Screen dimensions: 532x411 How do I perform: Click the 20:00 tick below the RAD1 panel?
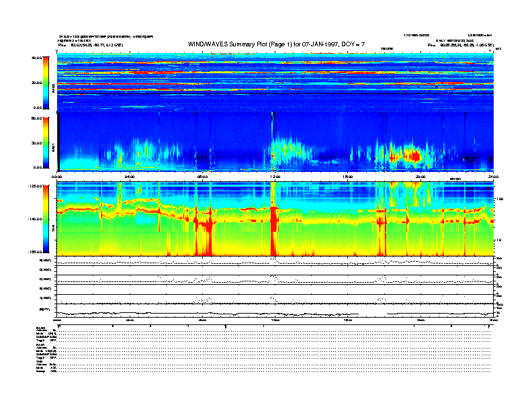420,177
